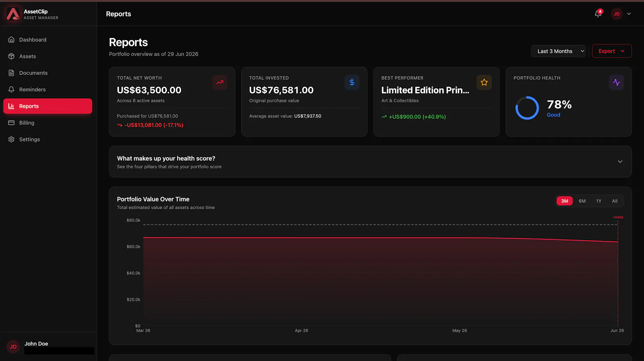644x361 pixels.
Task: Navigate to Reminders page
Action: click(47, 89)
